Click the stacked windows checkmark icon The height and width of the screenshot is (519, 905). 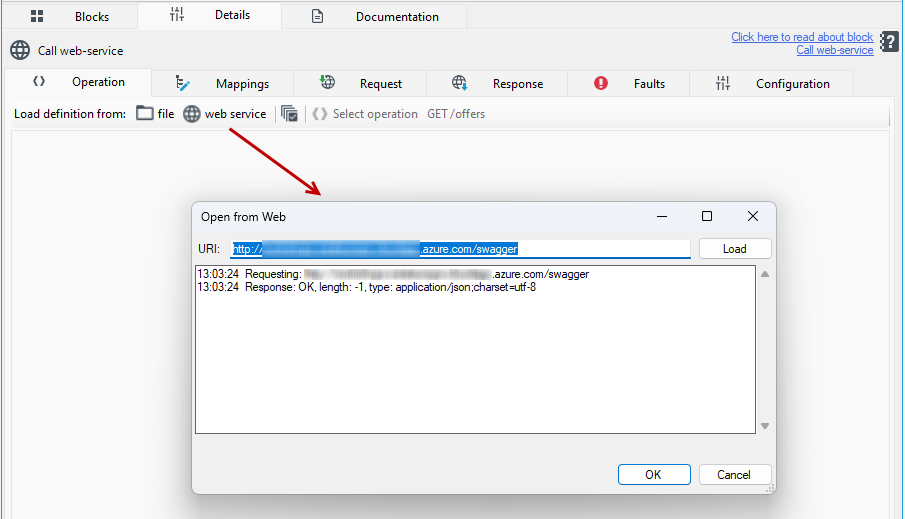289,114
